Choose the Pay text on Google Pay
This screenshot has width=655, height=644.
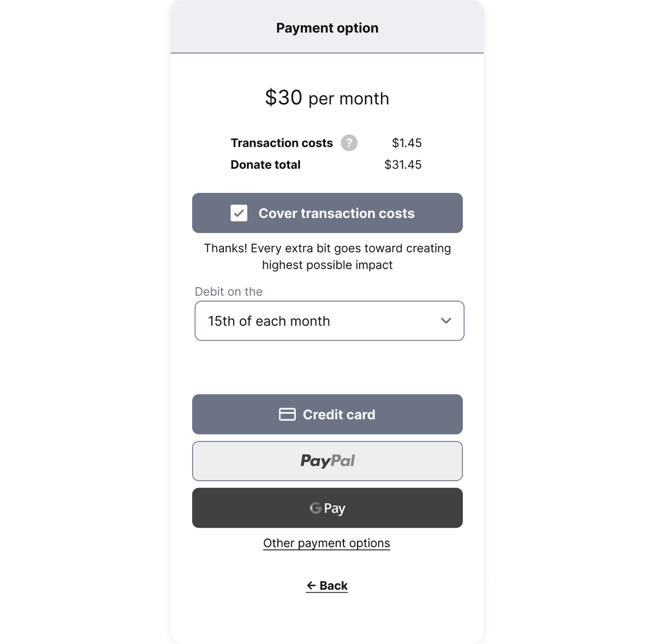pos(335,509)
